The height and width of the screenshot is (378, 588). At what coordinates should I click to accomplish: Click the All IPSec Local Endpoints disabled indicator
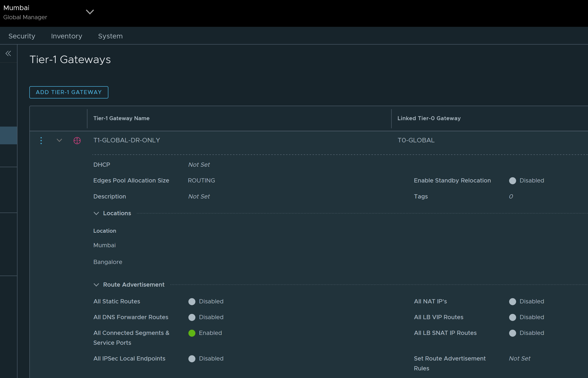coord(192,359)
